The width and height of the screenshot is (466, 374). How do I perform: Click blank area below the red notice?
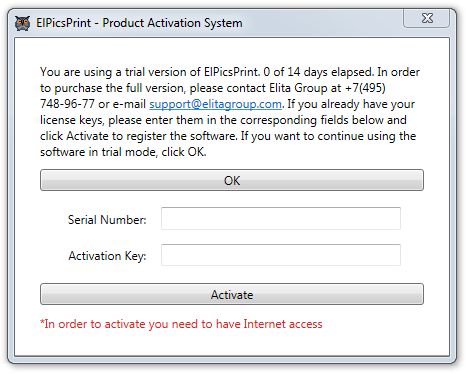pyautogui.click(x=232, y=343)
